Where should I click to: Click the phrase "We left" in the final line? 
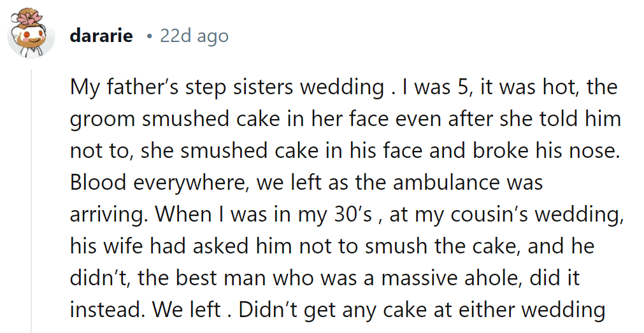tap(188, 310)
